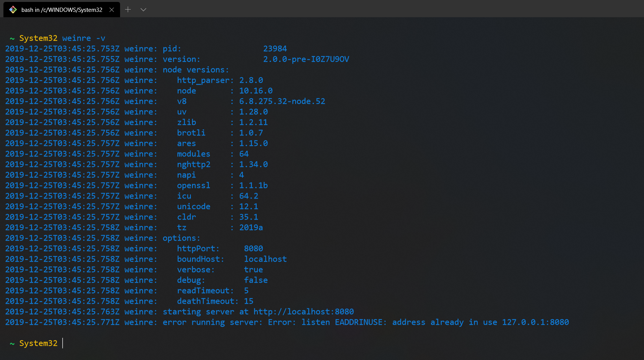Click node version 10.16.0
This screenshot has height=360, width=644.
[x=256, y=91]
